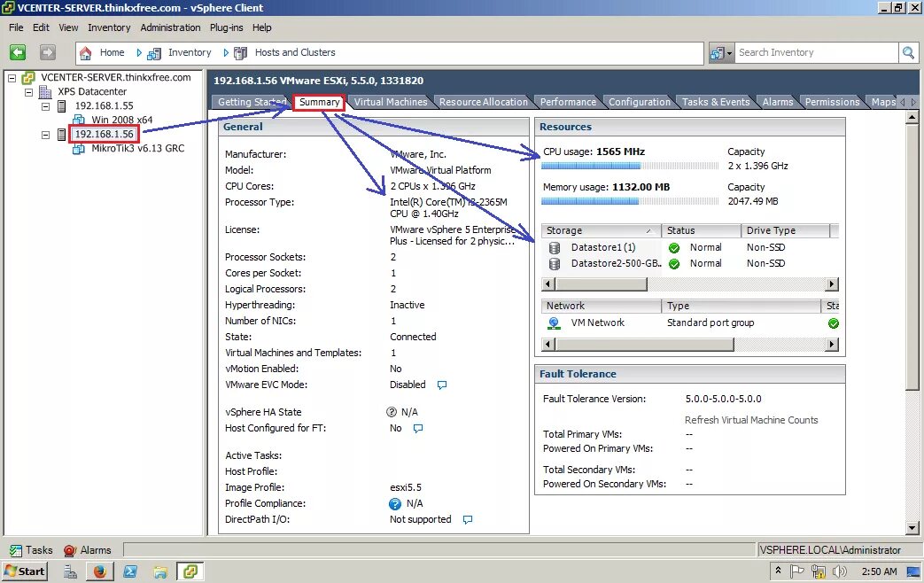Switch to the Virtual Machines tab

tap(391, 102)
